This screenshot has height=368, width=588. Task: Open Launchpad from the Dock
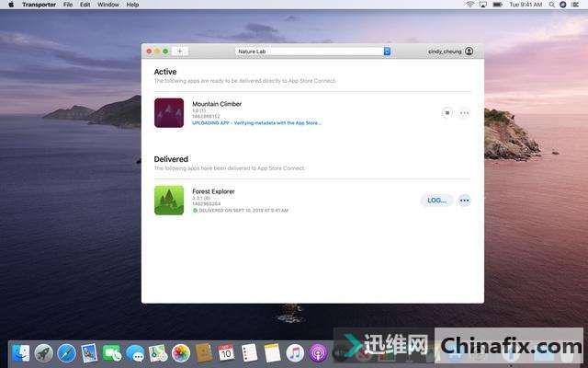[x=43, y=353]
